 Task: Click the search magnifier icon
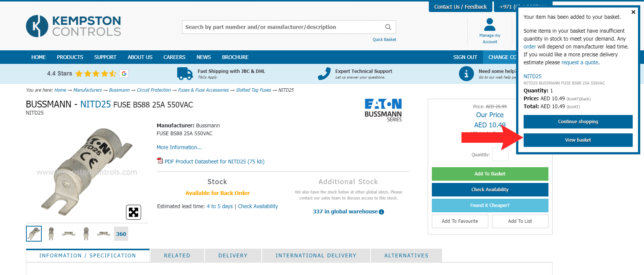(388, 27)
